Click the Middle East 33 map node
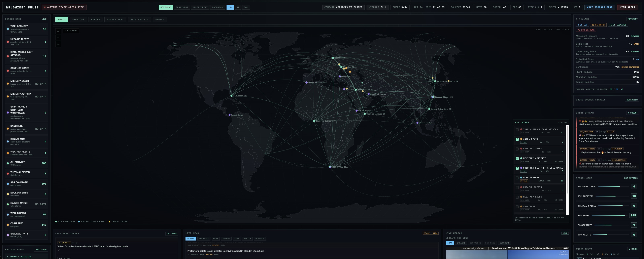 pos(356,90)
